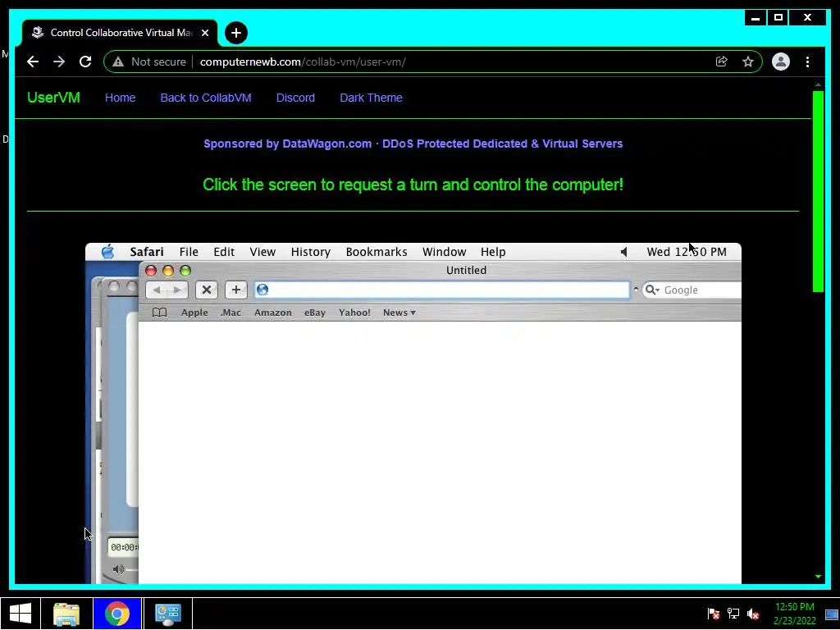Open the DataWagon.com sponsor link
Image resolution: width=840 pixels, height=630 pixels.
413,144
